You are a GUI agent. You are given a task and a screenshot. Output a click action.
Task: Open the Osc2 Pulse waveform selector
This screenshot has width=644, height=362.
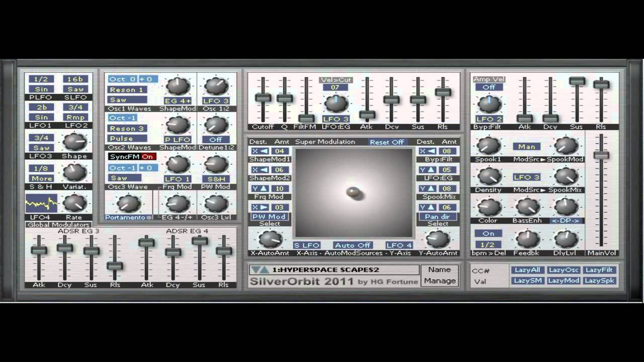[x=127, y=138]
